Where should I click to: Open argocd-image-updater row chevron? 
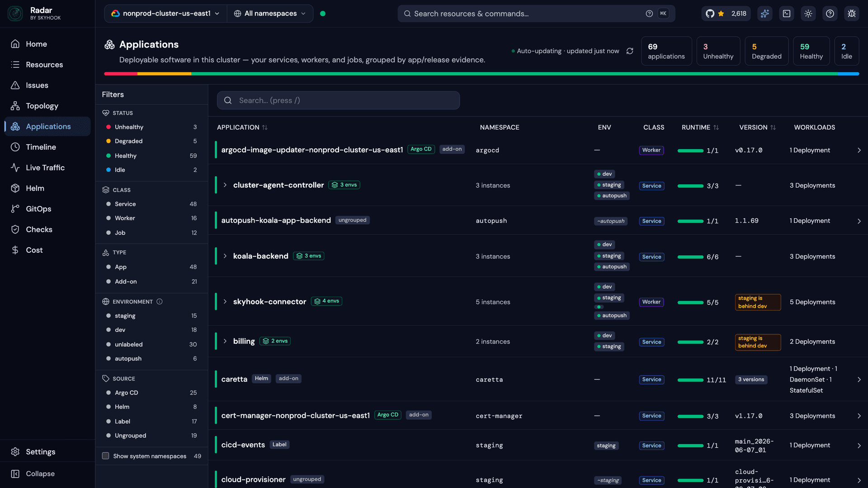(859, 150)
